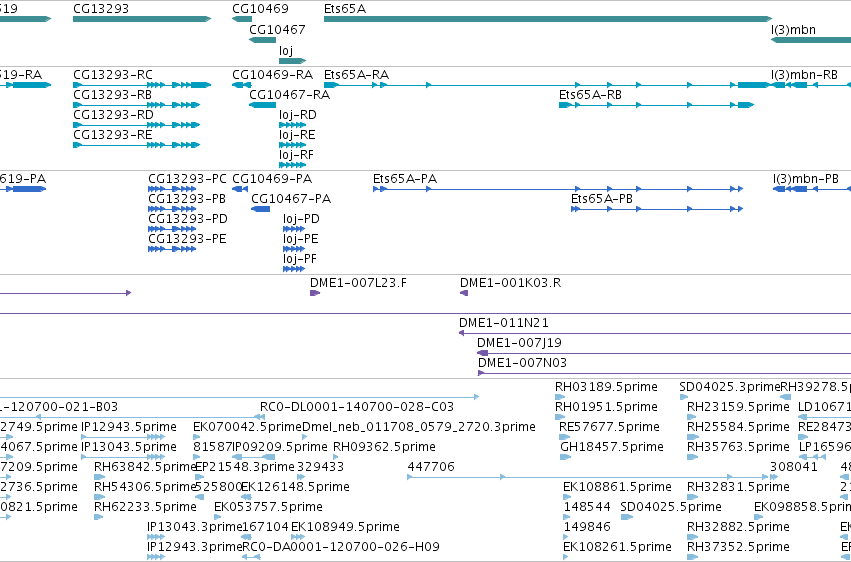Viewport: 851px width, 562px height.
Task: Select EST EK108861.5prime
Action: tap(618, 487)
